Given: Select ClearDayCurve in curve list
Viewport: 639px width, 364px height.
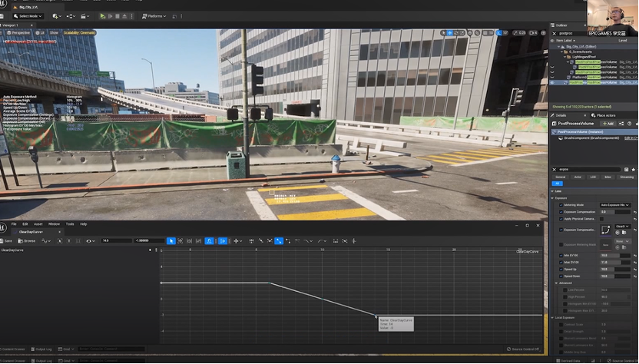Looking at the screenshot, I should [12, 250].
